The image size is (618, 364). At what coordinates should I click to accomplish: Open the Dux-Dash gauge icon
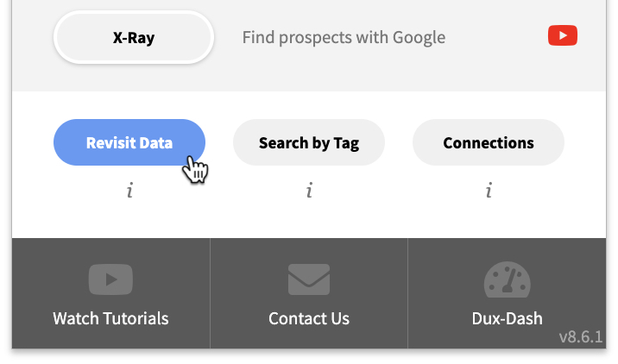508,279
